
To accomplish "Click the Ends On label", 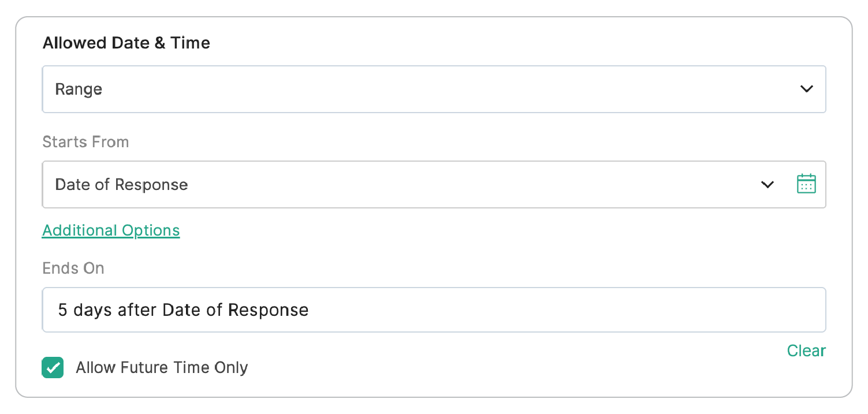I will [73, 268].
